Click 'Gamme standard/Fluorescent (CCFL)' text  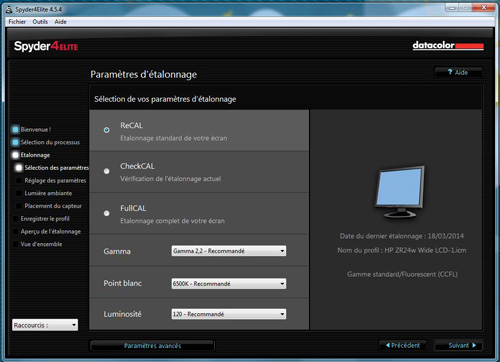coord(402,274)
